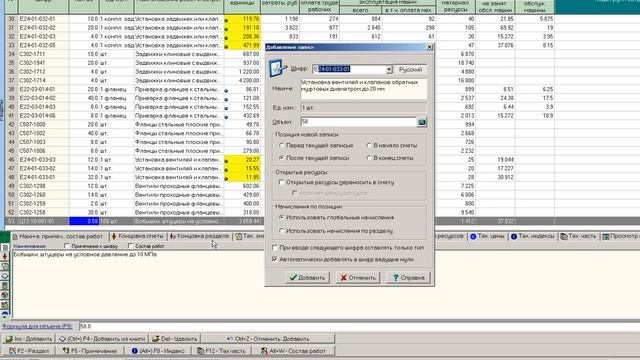The image size is (640, 360).
Task: Click 'F5 - Примечание' toolbar button
Action: pos(89,351)
